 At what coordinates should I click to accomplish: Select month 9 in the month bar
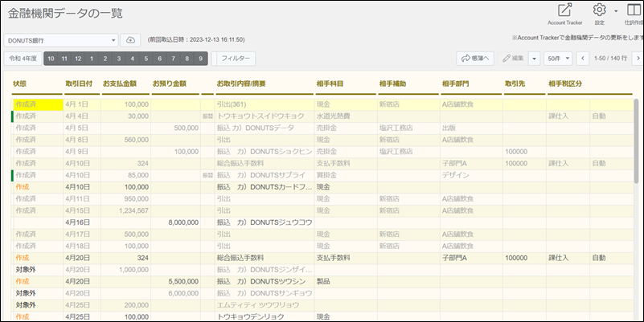tap(199, 59)
